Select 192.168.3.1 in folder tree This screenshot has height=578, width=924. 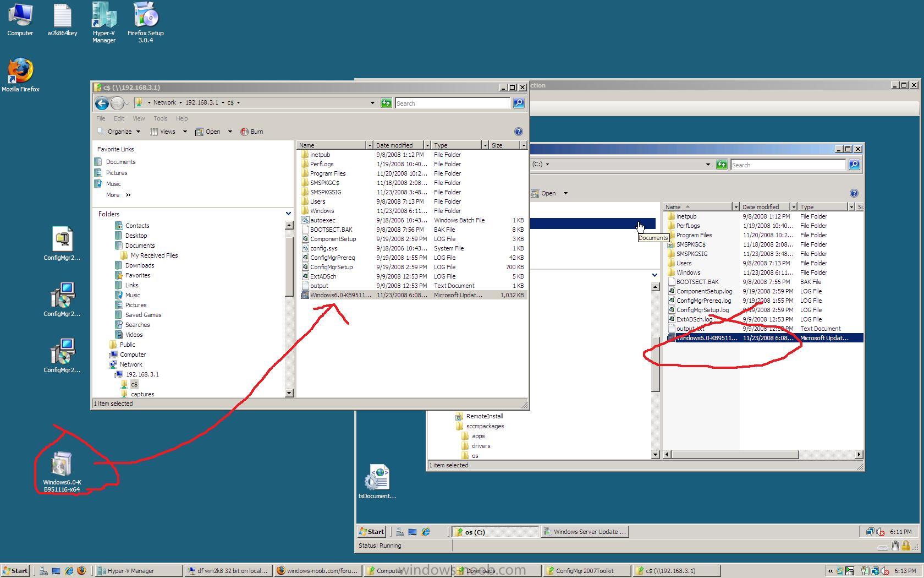click(142, 374)
